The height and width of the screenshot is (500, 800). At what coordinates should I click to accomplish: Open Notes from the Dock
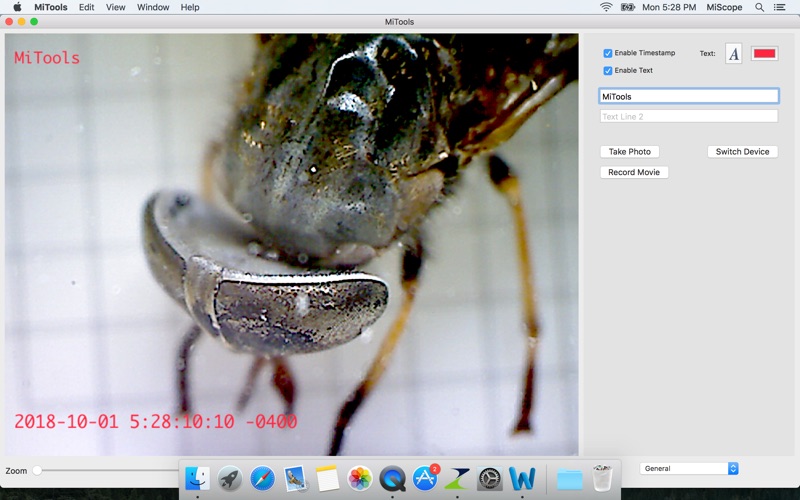[327, 479]
